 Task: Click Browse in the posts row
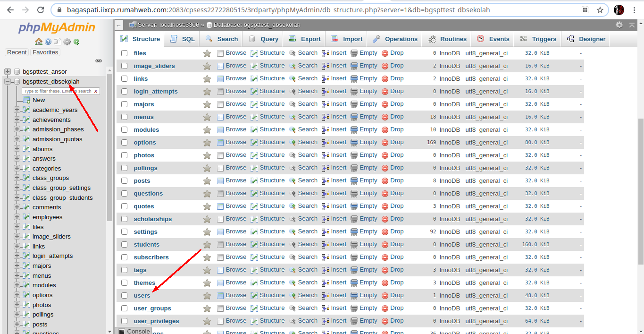pyautogui.click(x=232, y=180)
